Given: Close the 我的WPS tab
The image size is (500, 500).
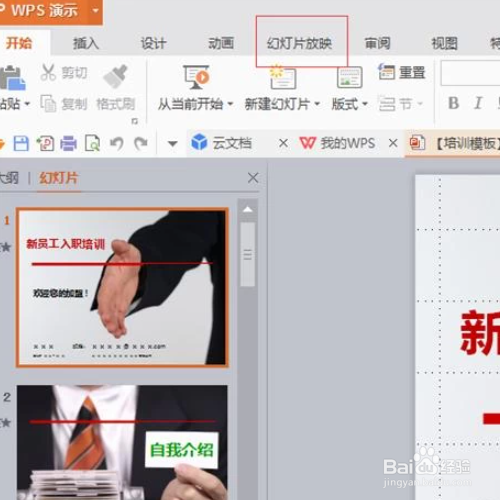Looking at the screenshot, I should [393, 143].
